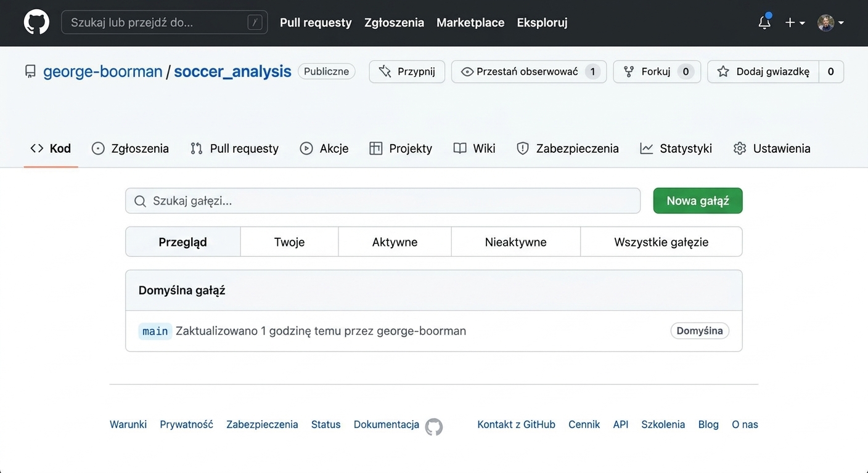
Task: Open Kontakt z GitHub footer link
Action: click(x=516, y=424)
